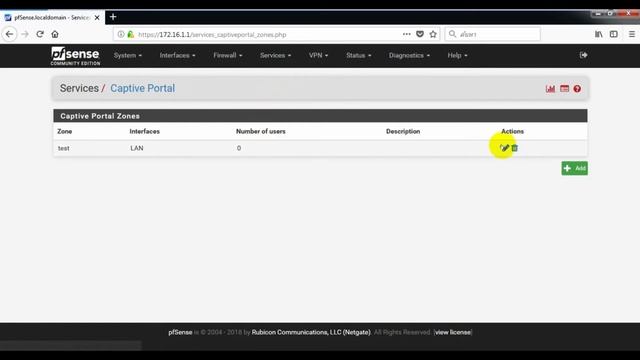Click the test zone name cell
Viewport: 640px width, 360px height.
pyautogui.click(x=63, y=148)
